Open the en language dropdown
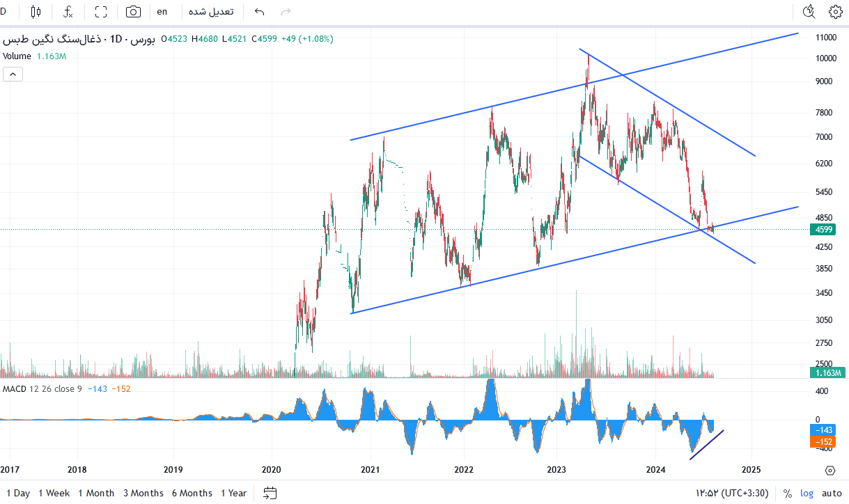Screen dimensions: 849x504 click(x=162, y=12)
